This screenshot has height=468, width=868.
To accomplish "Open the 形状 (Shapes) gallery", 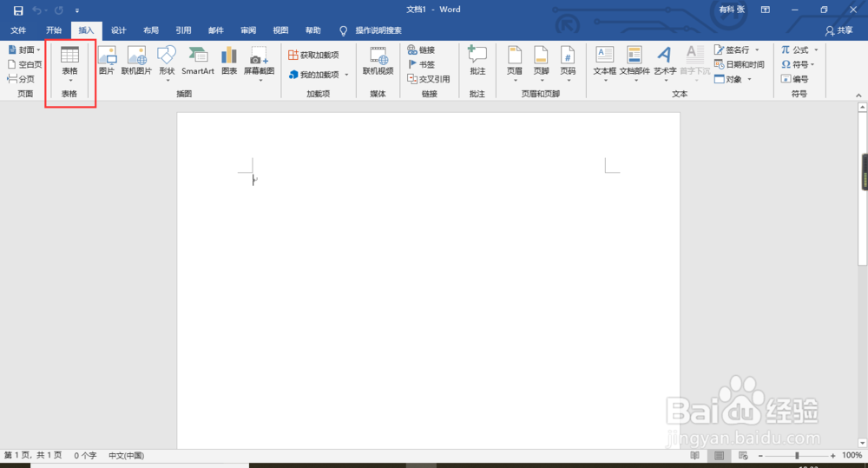I will tap(167, 63).
